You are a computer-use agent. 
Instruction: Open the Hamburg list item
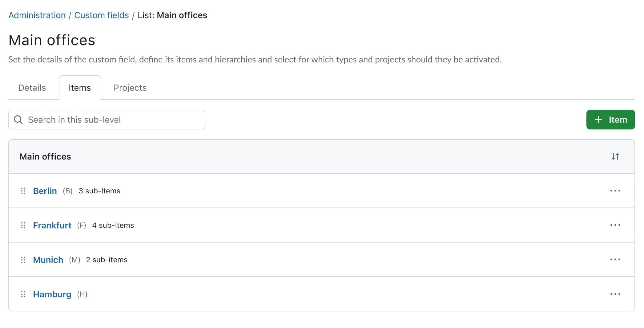click(x=52, y=294)
